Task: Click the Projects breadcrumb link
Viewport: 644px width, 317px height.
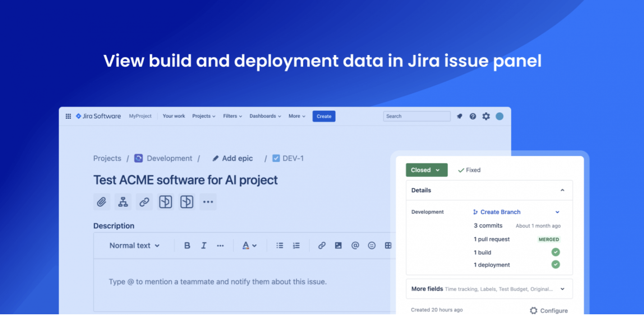Action: [107, 158]
